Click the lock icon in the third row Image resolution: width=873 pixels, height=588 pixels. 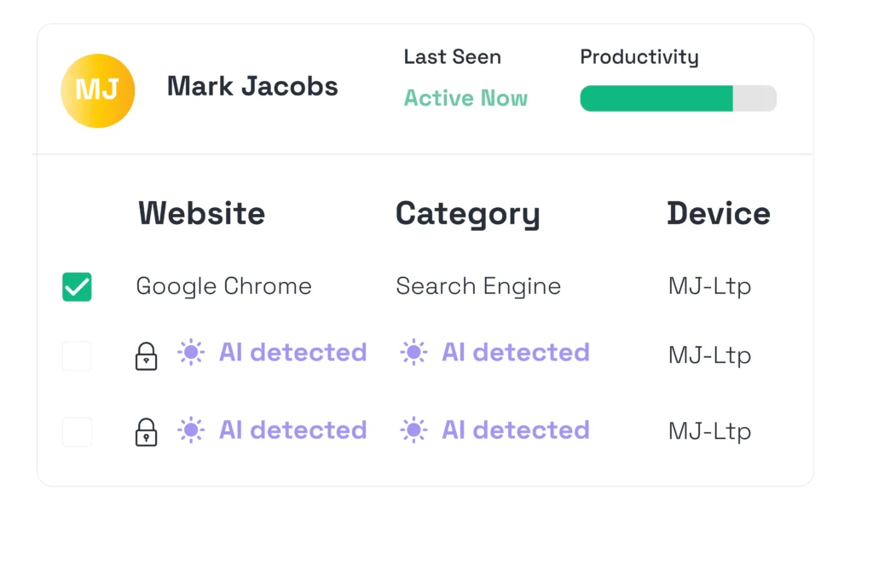147,432
